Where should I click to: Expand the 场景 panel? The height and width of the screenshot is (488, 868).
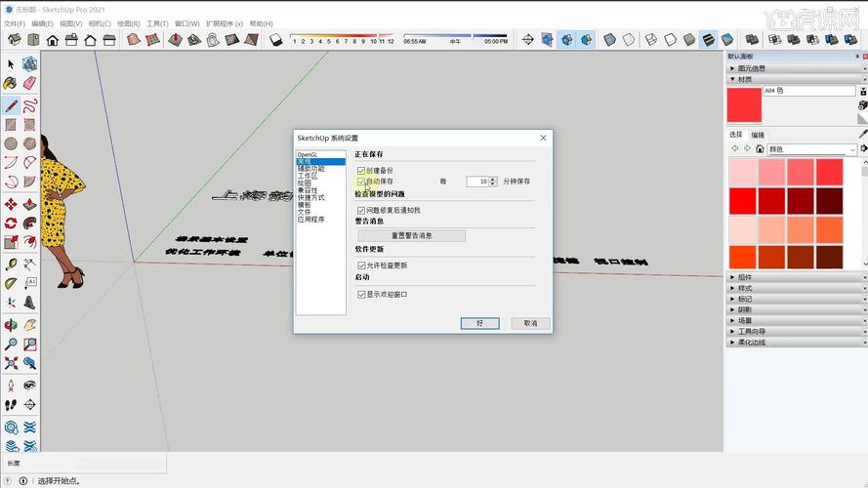(796, 320)
